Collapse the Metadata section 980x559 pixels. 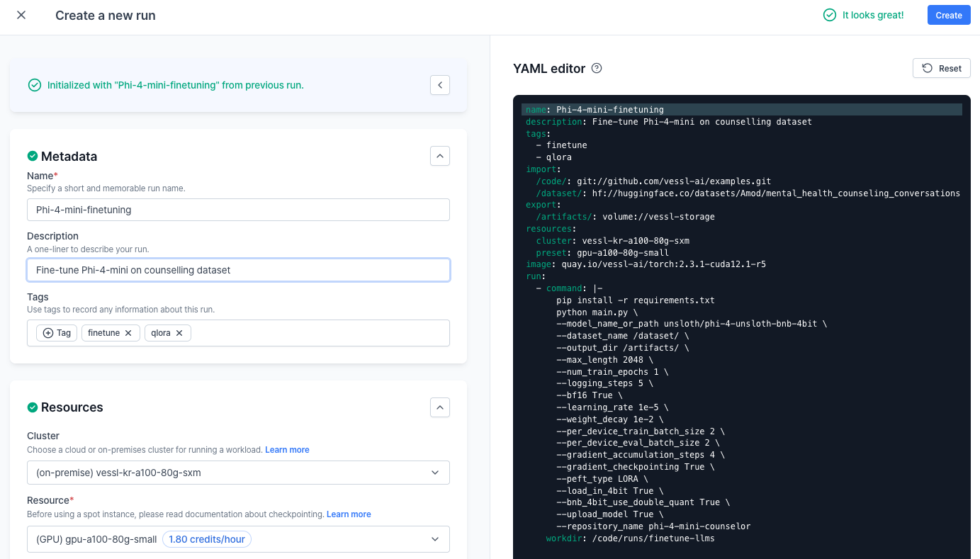440,156
